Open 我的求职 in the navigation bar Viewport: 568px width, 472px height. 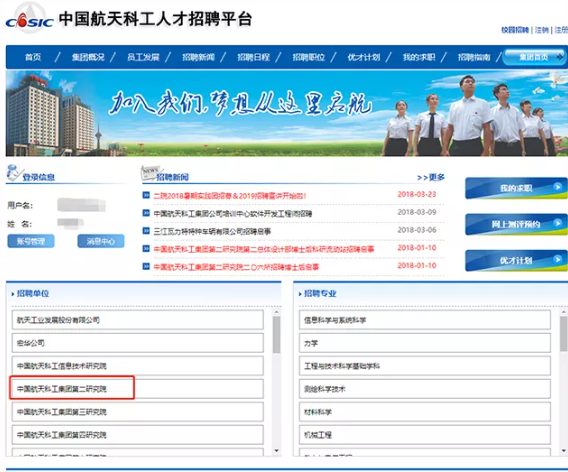click(x=419, y=57)
